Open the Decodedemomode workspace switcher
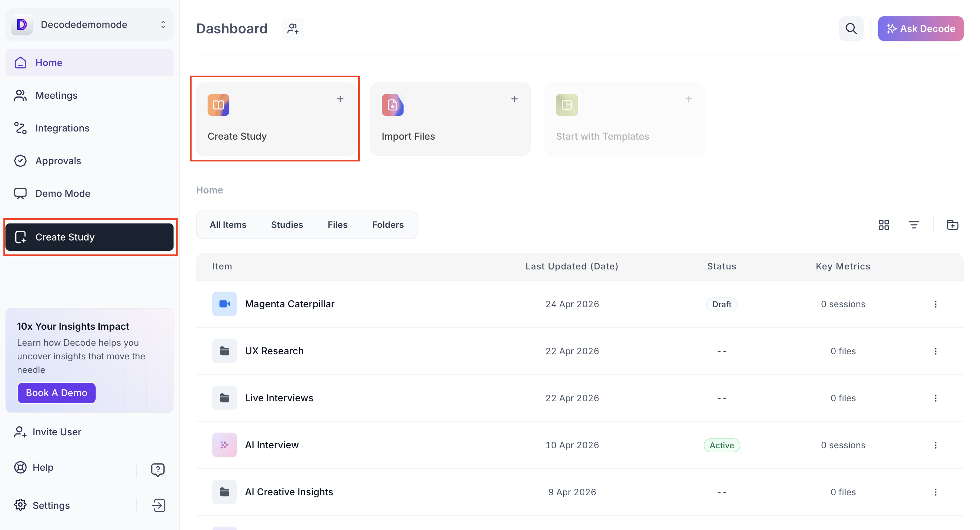Screen dimensions: 980x530 [x=89, y=25]
